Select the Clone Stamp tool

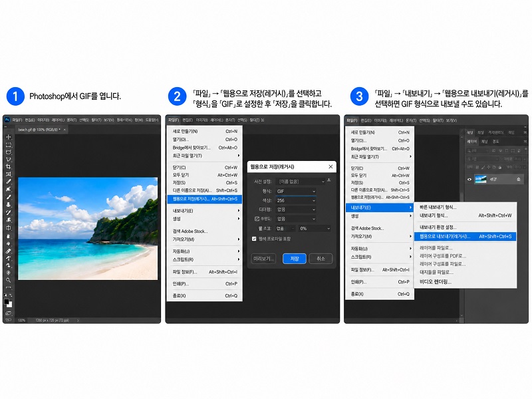coord(9,205)
